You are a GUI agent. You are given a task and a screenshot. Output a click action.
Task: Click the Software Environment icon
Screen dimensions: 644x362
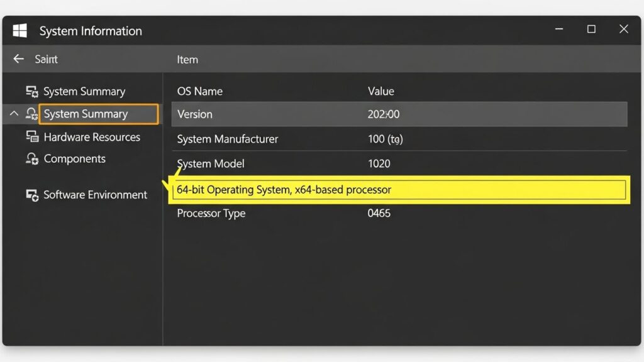(x=32, y=195)
